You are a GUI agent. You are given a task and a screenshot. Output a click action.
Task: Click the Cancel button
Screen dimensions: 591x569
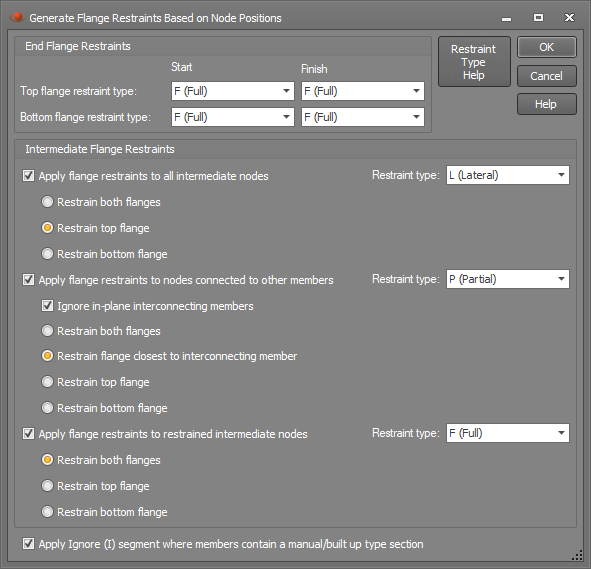pos(547,76)
